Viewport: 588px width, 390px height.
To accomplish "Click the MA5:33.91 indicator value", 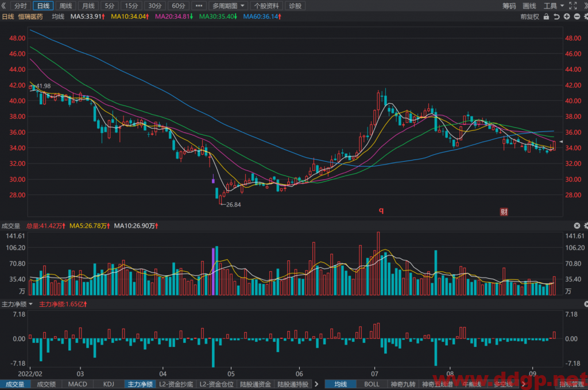I will [x=87, y=17].
